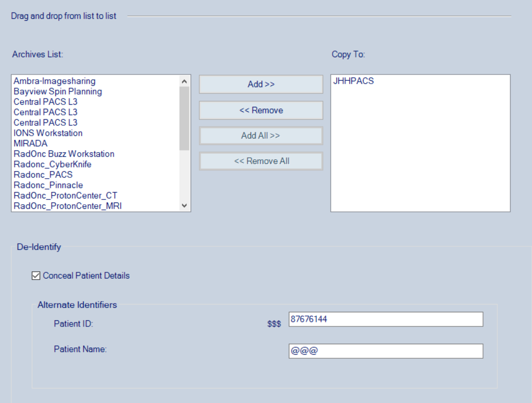532x403 pixels.
Task: Select RadOnc_ProtonCenter_CT entry
Action: click(66, 196)
